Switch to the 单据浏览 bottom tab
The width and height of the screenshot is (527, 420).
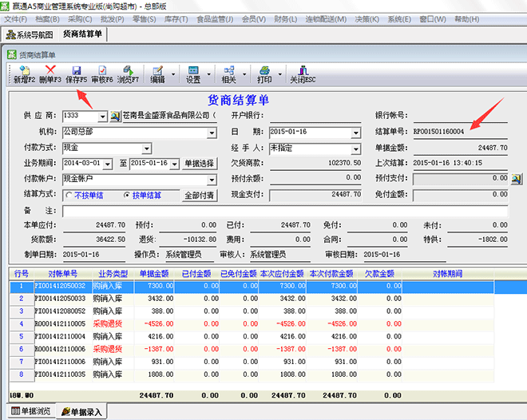31,411
